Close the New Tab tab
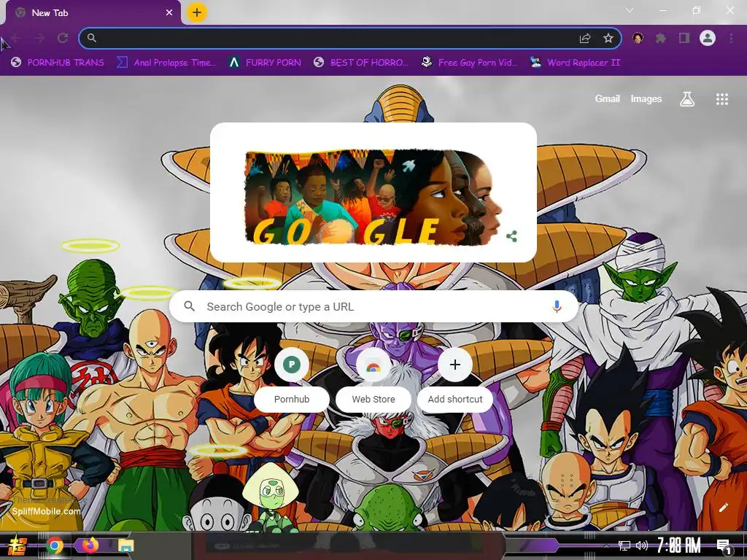The height and width of the screenshot is (560, 747). coord(169,13)
